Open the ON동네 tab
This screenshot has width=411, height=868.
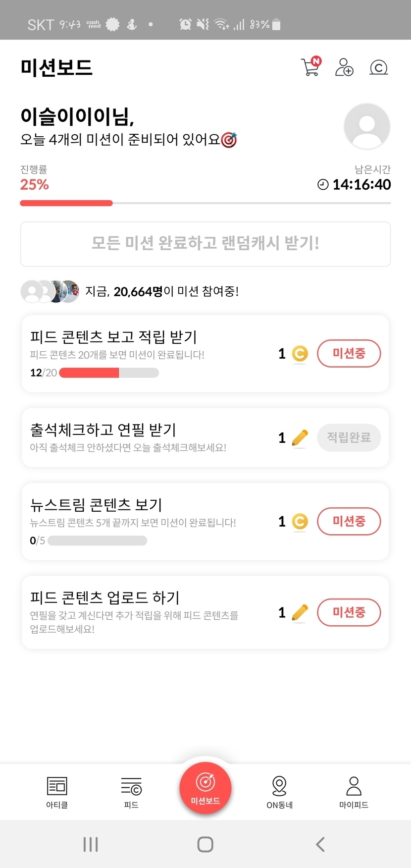[x=279, y=792]
